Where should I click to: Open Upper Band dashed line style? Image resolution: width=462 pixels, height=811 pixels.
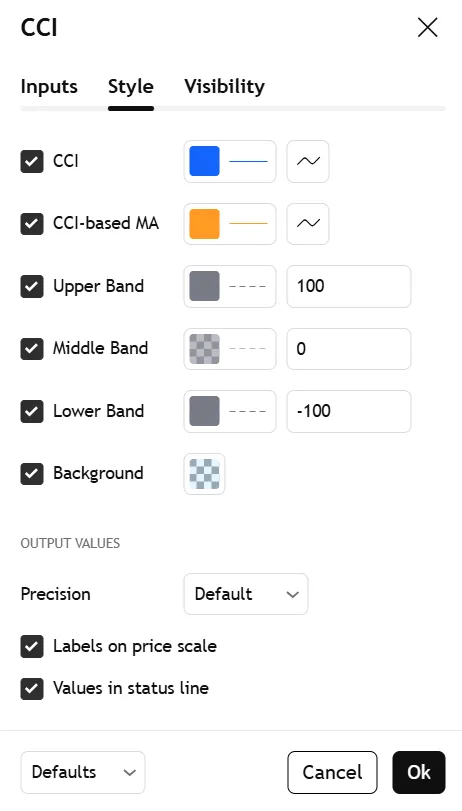tap(248, 287)
